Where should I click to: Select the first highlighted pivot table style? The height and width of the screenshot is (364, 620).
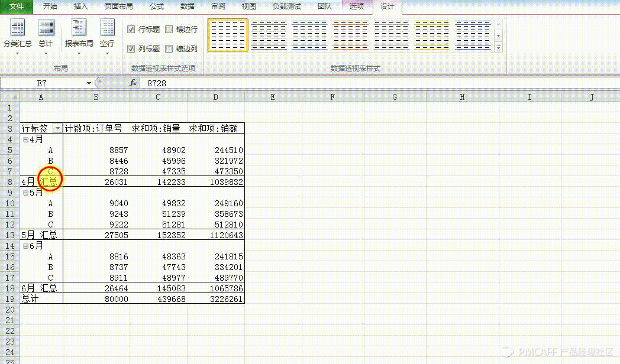(x=228, y=35)
